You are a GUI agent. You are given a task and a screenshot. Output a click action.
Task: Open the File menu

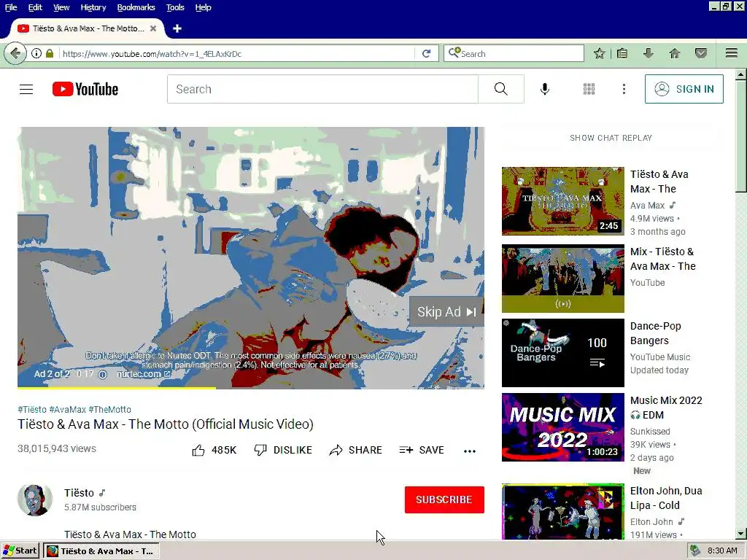[11, 7]
